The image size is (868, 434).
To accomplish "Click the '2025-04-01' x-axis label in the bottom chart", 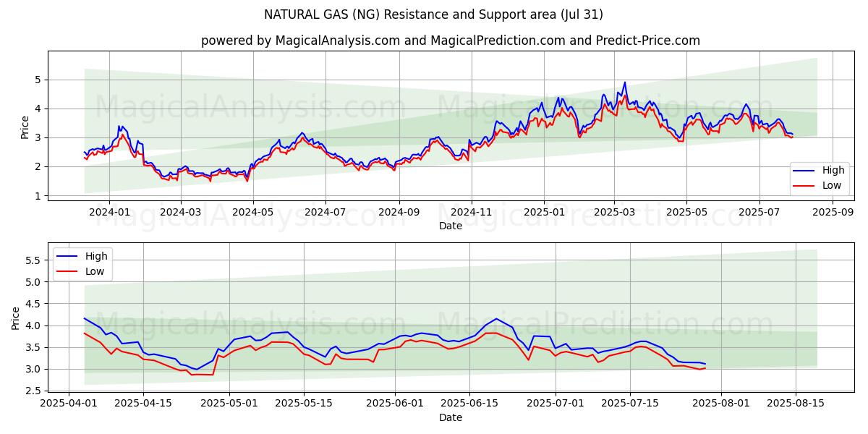I will (x=69, y=404).
